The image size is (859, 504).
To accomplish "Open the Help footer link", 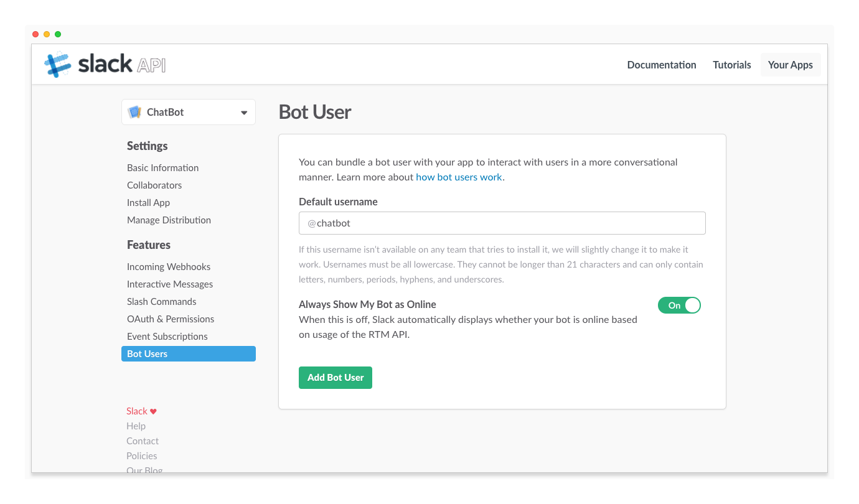I will pos(136,426).
